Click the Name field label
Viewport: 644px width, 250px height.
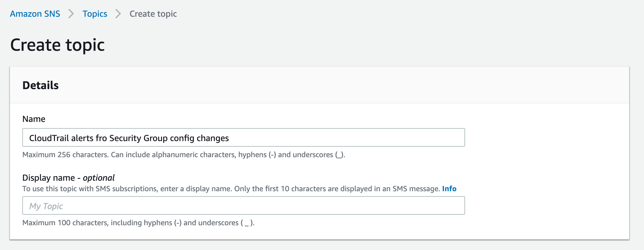(34, 119)
